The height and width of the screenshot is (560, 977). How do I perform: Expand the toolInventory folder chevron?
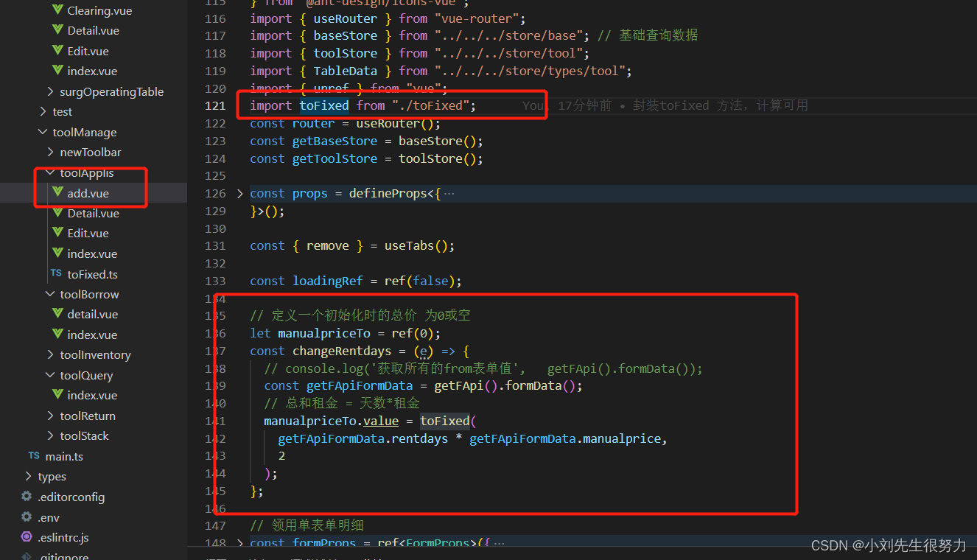coord(50,354)
